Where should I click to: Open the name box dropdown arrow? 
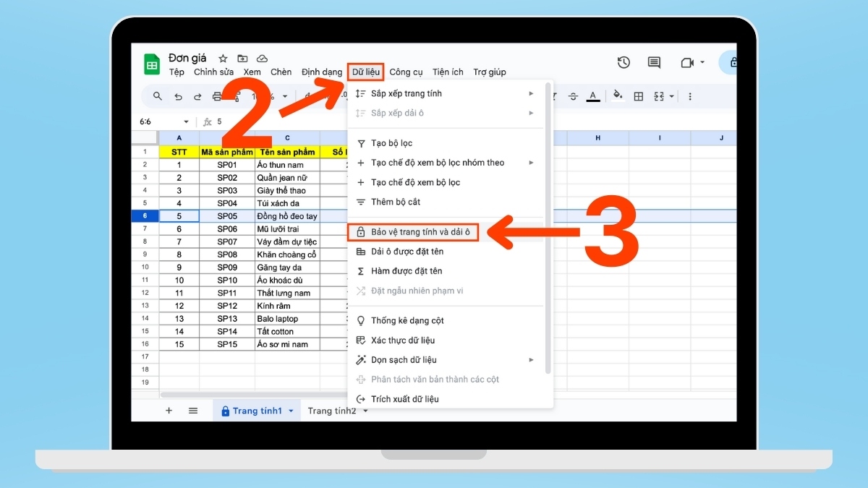tap(187, 121)
